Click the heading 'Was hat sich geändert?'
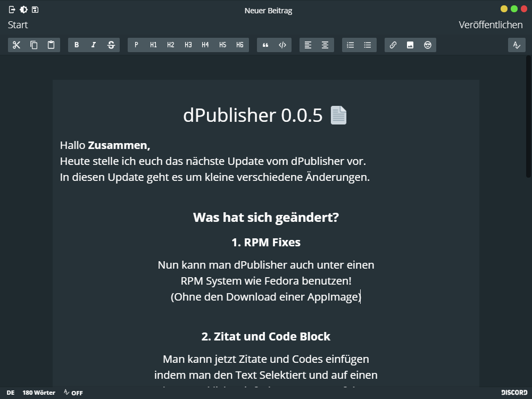The height and width of the screenshot is (399, 532). 266,218
